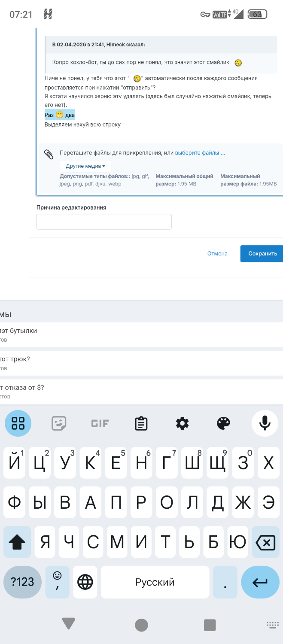Switch to ?123 symbols layout
Viewport: 283px width, 644px height.
pyautogui.click(x=22, y=582)
